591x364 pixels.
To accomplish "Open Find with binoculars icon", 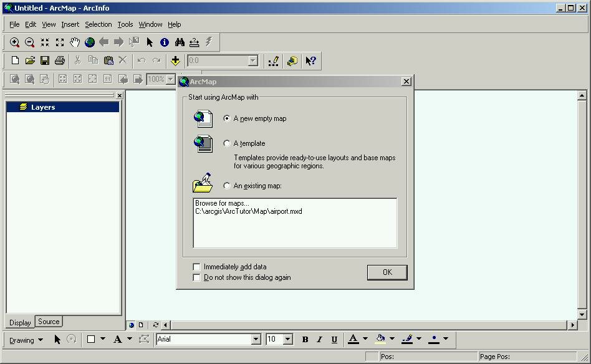I will (180, 42).
